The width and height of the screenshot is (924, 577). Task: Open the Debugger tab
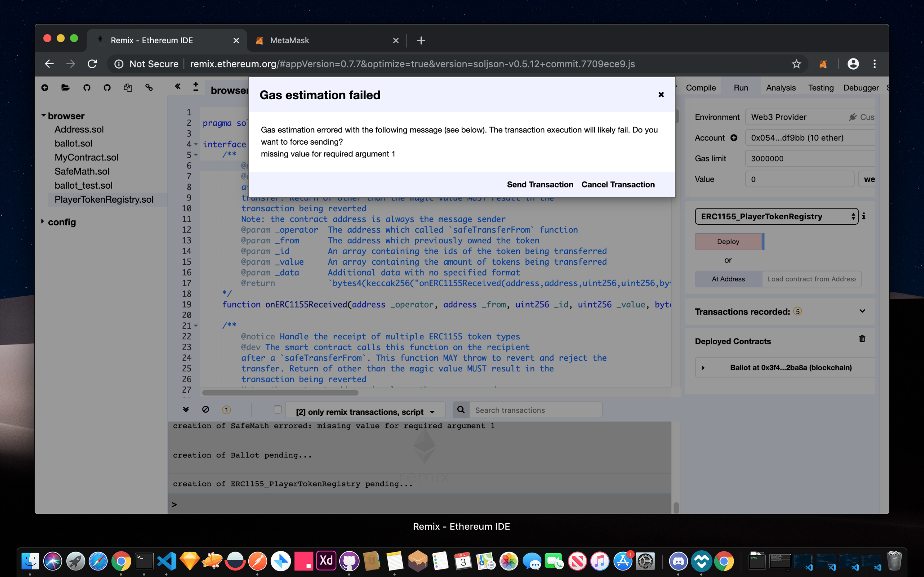pos(860,88)
